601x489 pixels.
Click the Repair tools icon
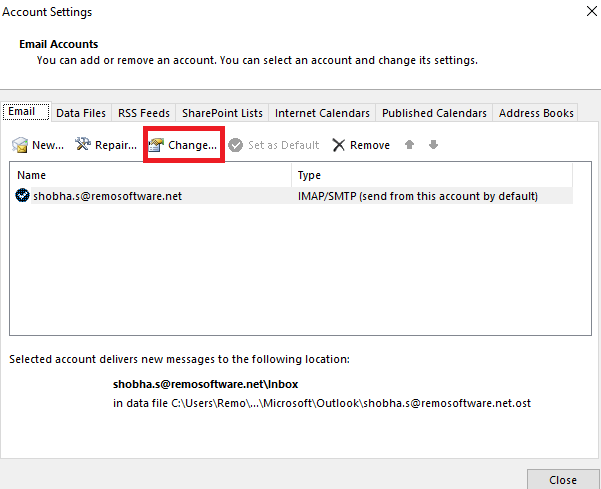[x=83, y=144]
